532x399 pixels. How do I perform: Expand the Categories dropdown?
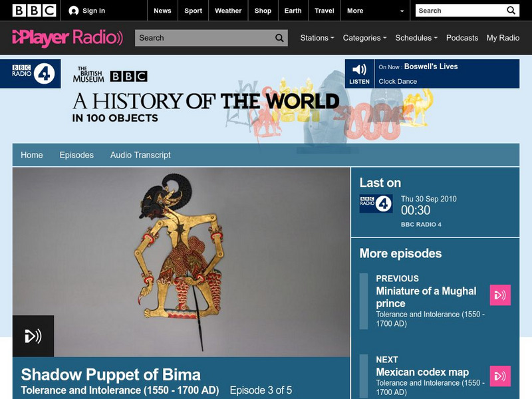pyautogui.click(x=364, y=38)
